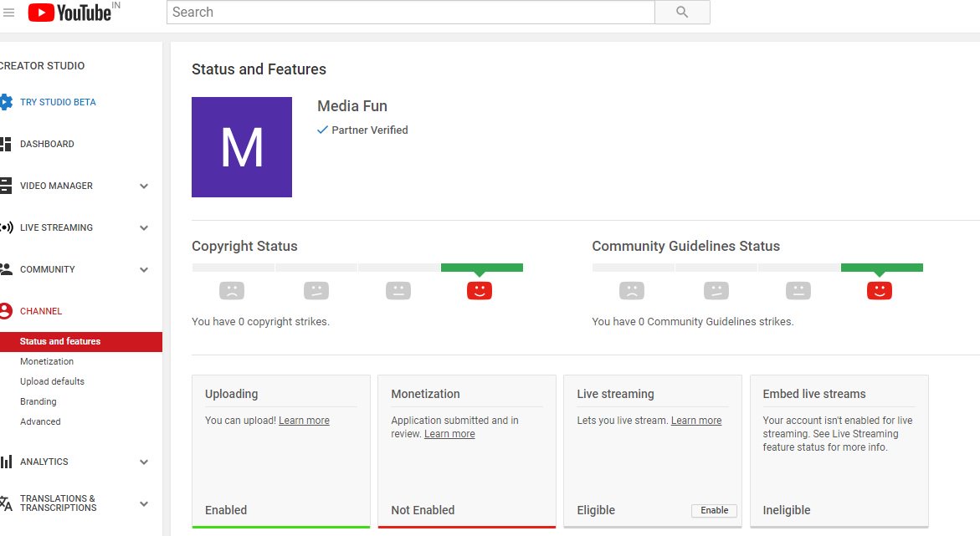
Task: Click the Embed live streams card title
Action: pyautogui.click(x=814, y=394)
